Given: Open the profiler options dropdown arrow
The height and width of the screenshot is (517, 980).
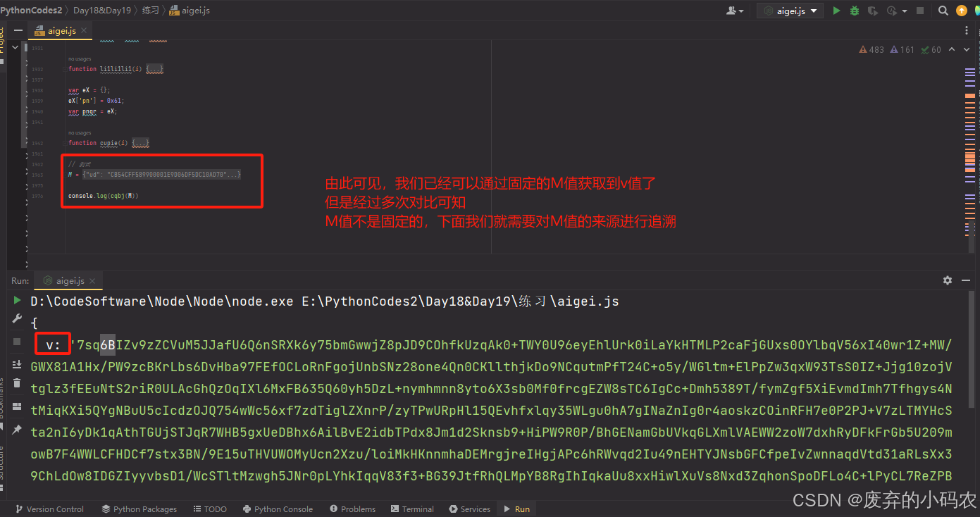Looking at the screenshot, I should point(904,11).
